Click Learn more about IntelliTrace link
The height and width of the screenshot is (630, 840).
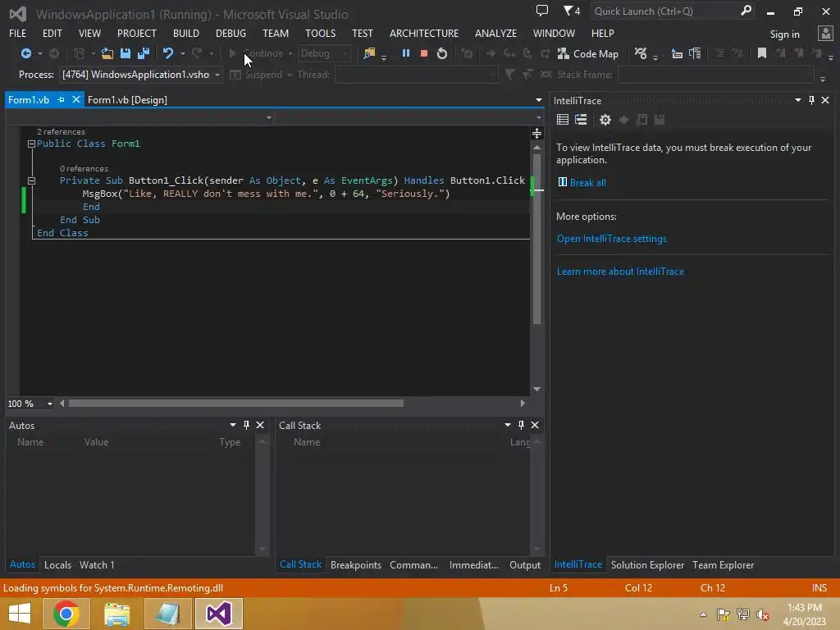coord(620,271)
